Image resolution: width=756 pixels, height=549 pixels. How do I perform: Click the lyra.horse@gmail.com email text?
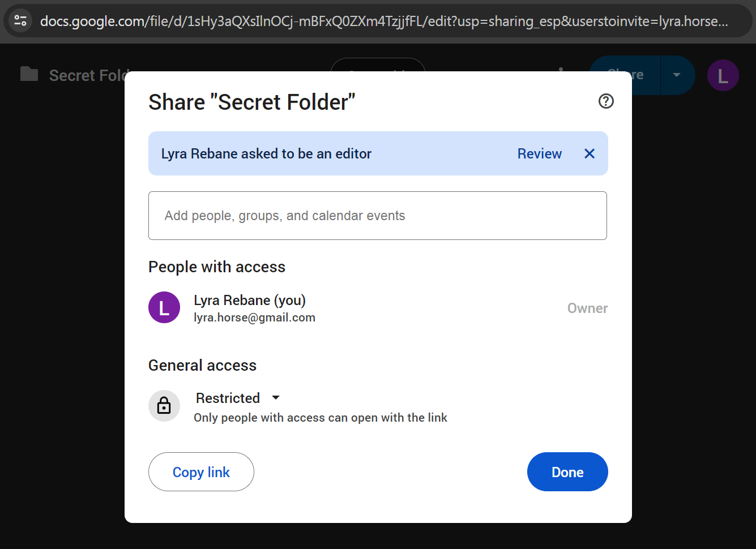[254, 318]
